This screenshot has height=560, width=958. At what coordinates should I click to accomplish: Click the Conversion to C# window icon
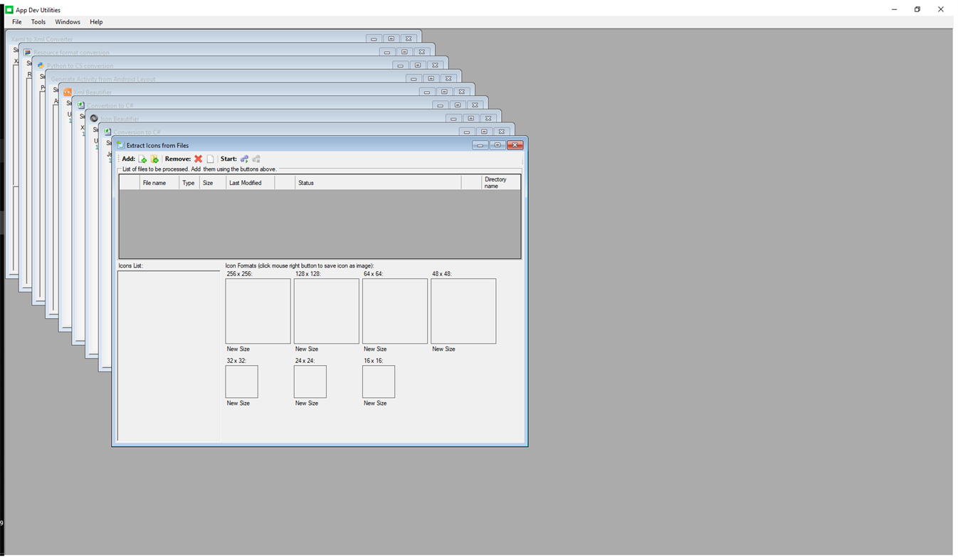[x=107, y=132]
